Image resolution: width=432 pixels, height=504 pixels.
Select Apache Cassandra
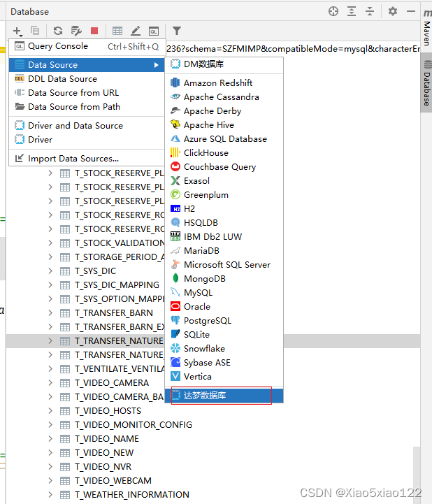tap(224, 97)
